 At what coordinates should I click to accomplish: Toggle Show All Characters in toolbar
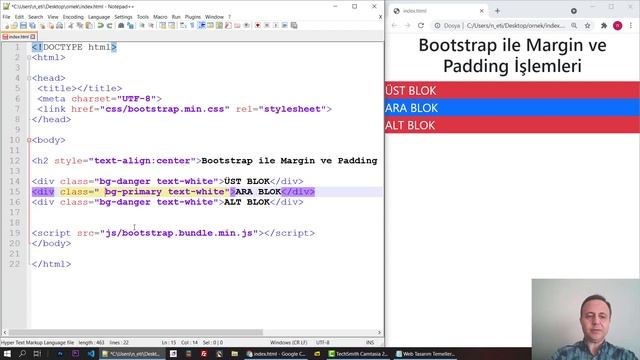[x=191, y=25]
